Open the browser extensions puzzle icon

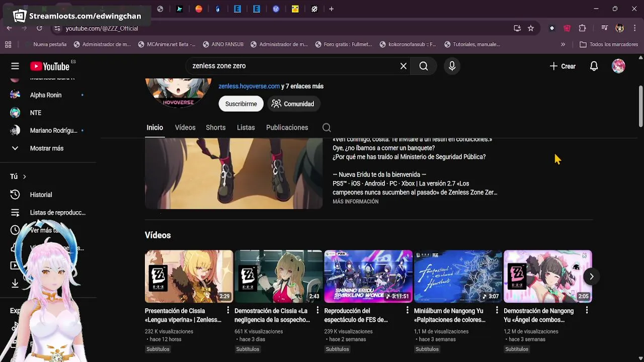pos(583,28)
